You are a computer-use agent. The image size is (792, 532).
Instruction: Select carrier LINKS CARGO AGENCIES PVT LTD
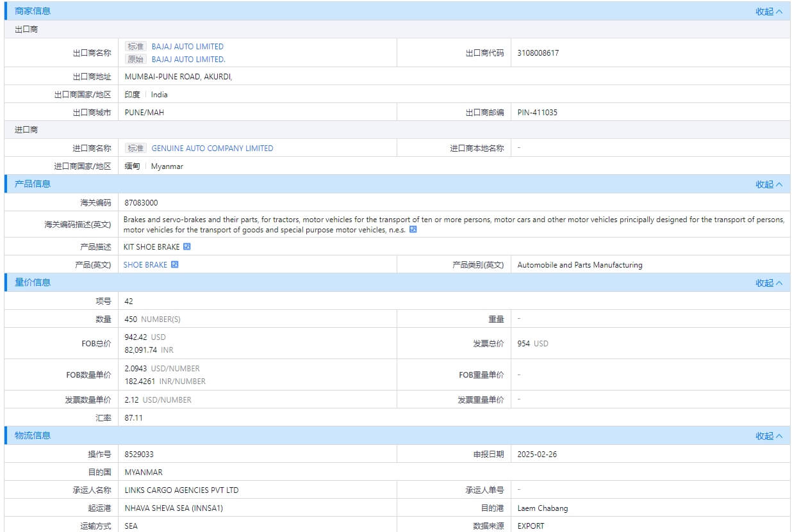[181, 490]
